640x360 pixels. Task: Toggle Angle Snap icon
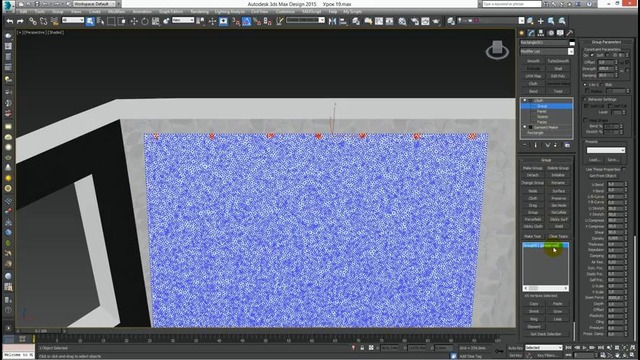(247, 21)
